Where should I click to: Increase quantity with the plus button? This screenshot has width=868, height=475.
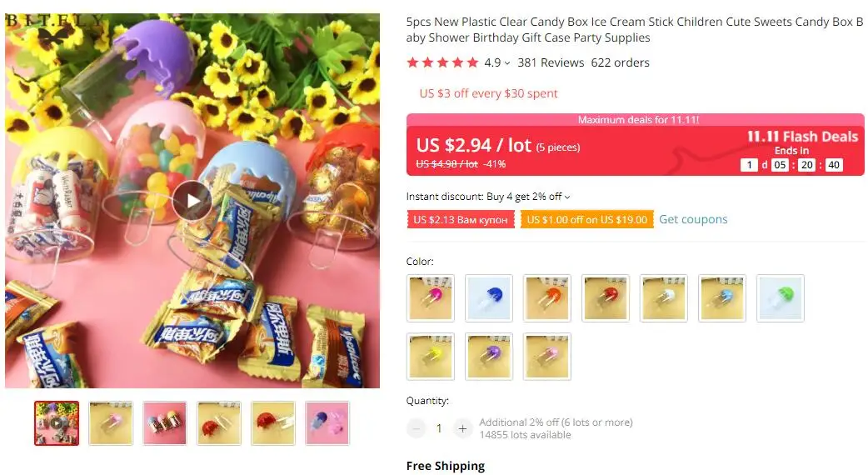(462, 428)
